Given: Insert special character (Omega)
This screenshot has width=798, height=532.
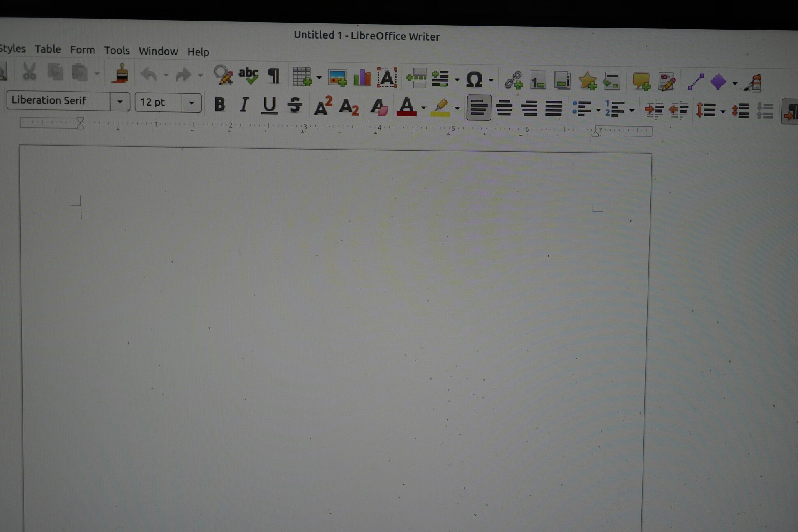Looking at the screenshot, I should (474, 80).
